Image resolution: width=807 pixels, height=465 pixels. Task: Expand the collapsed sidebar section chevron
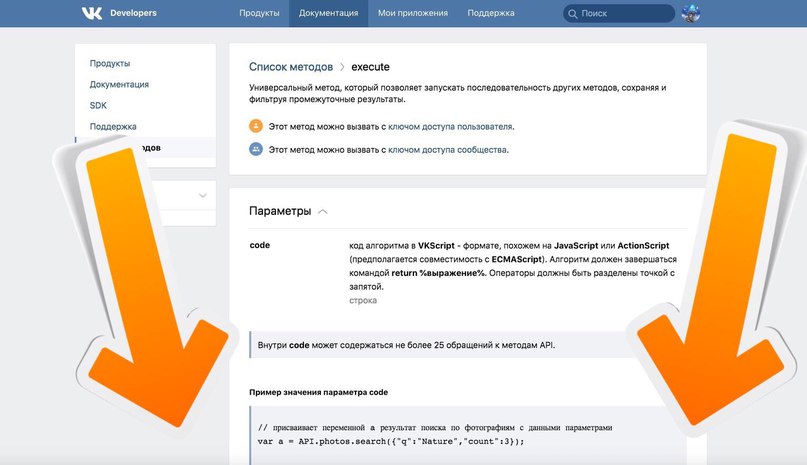[203, 196]
